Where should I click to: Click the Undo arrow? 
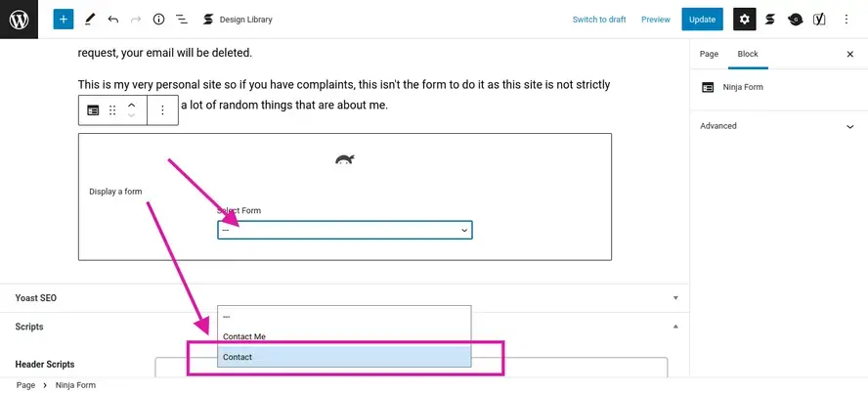pos(113,19)
